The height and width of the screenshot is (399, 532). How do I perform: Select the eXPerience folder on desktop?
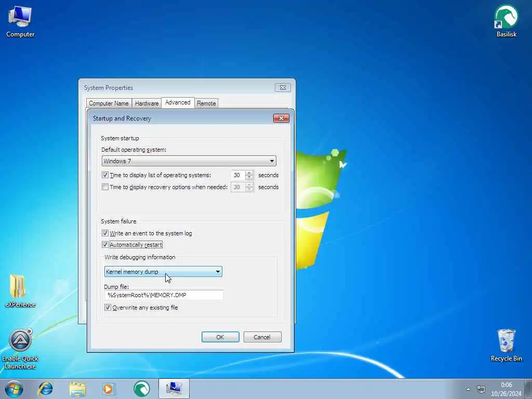pyautogui.click(x=20, y=290)
